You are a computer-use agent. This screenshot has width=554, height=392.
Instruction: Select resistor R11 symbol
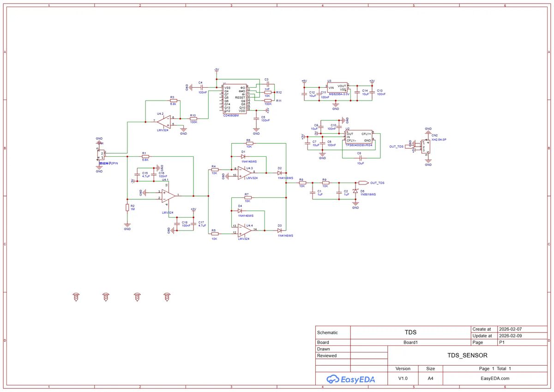click(x=268, y=100)
